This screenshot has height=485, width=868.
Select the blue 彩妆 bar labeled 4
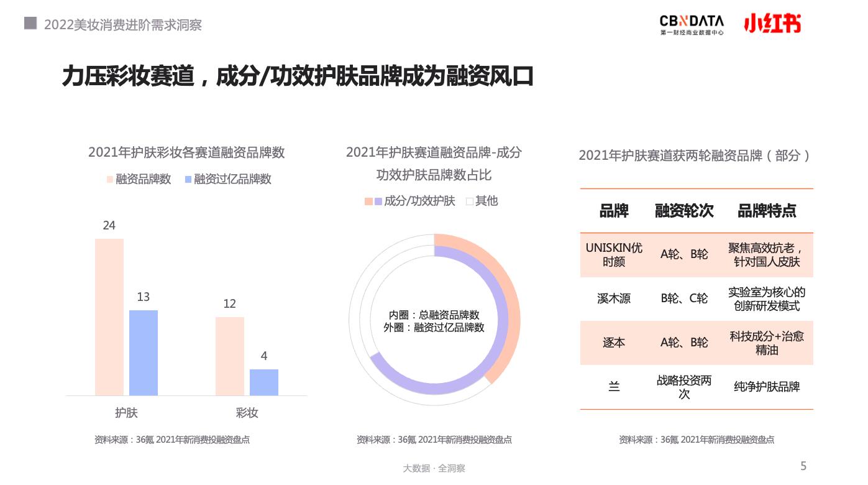click(264, 382)
